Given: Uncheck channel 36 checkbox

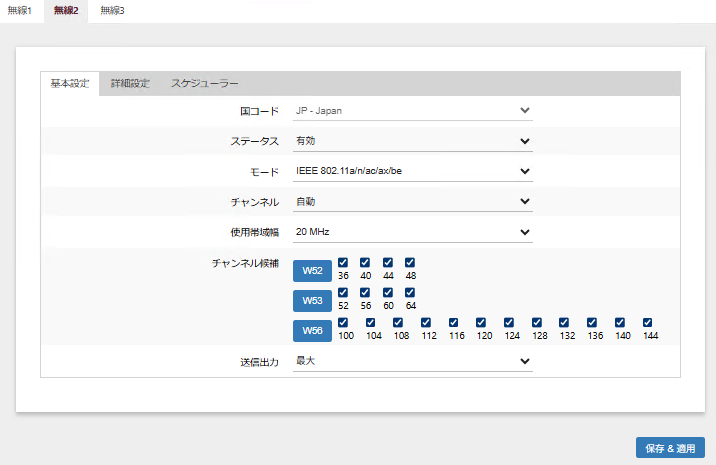Looking at the screenshot, I should pyautogui.click(x=343, y=263).
